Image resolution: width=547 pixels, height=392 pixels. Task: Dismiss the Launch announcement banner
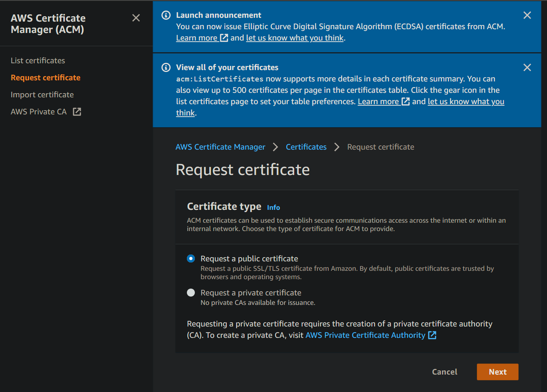coord(527,15)
